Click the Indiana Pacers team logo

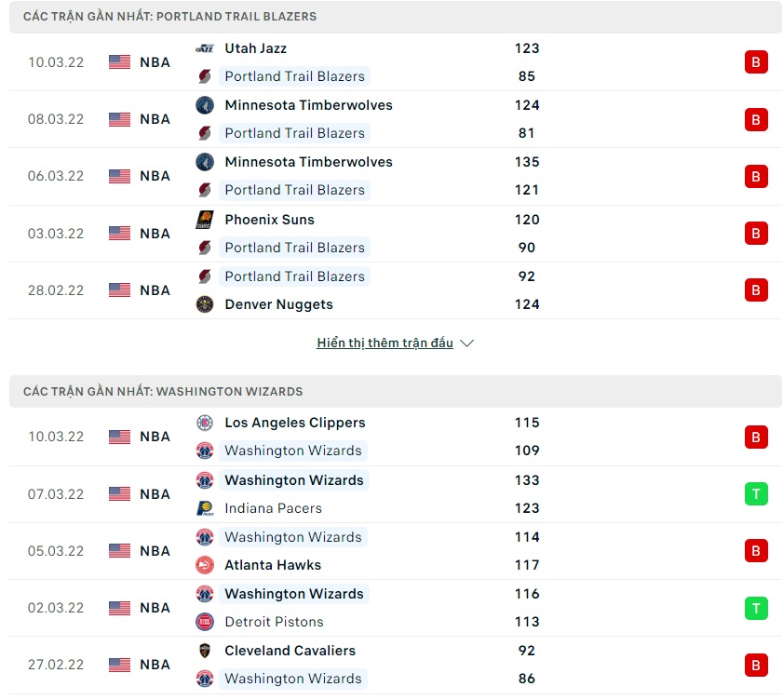point(205,508)
